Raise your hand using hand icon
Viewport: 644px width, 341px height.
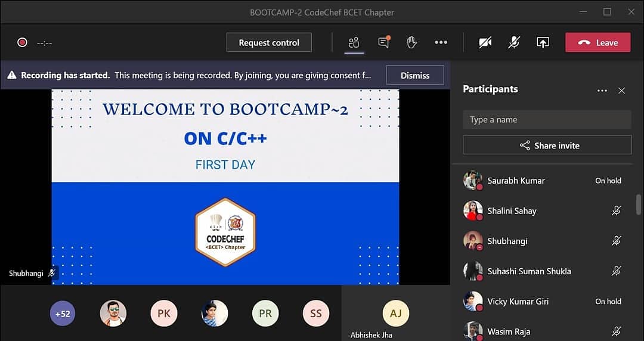411,42
